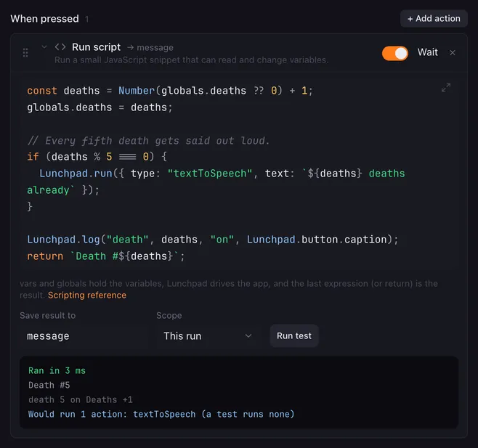This screenshot has width=478, height=448.
Task: Click the Add action button
Action: pyautogui.click(x=434, y=19)
